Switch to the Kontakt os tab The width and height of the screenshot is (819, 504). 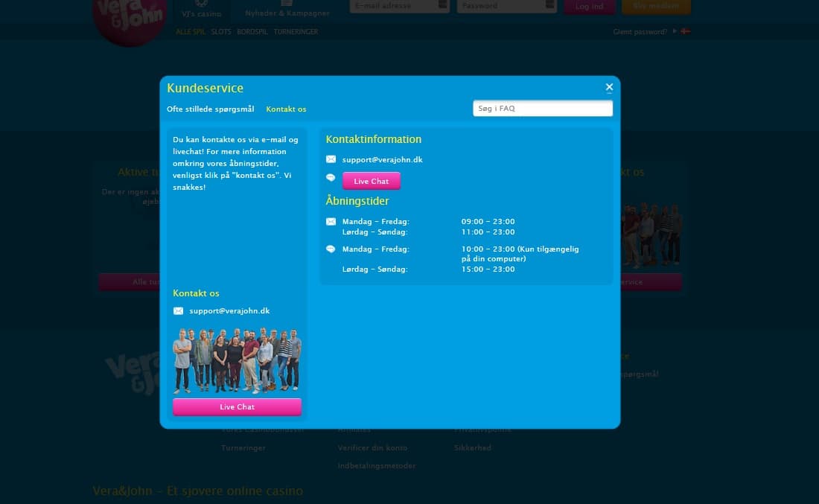tap(286, 109)
